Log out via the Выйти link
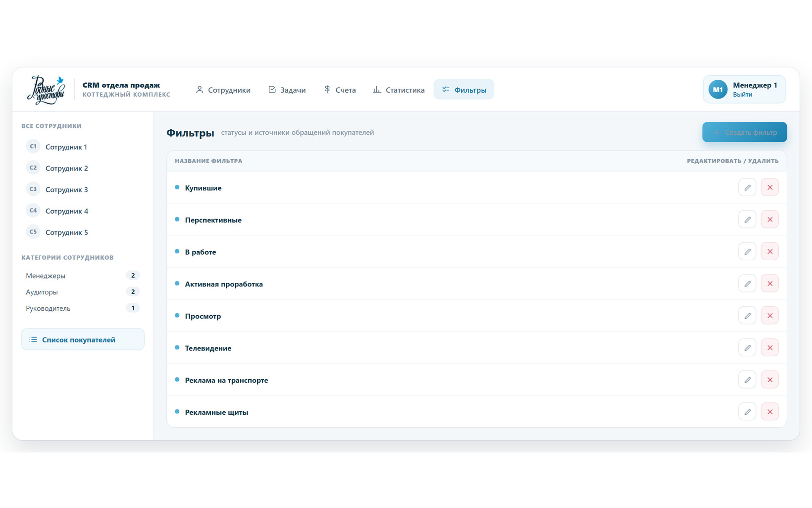The image size is (812, 508). (x=742, y=95)
